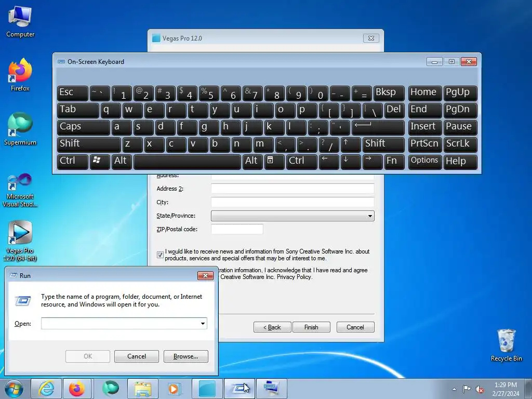The image size is (532, 399).
Task: Click the Bksp key on keyboard
Action: (x=389, y=94)
